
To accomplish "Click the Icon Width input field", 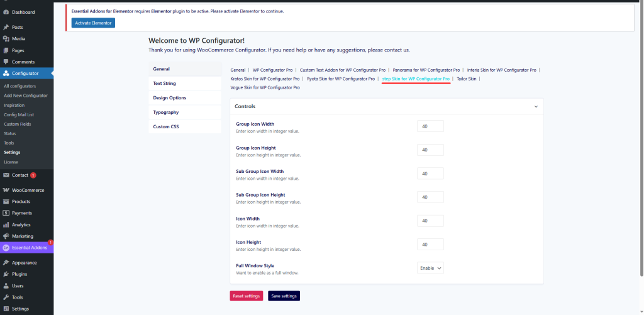I will tap(430, 221).
